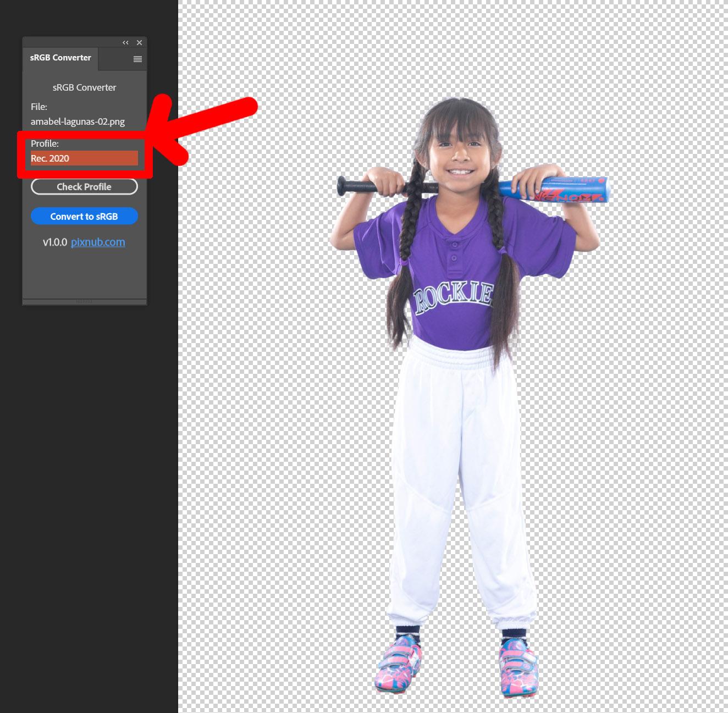Click the dark pasteboard below the panel

coord(88,495)
